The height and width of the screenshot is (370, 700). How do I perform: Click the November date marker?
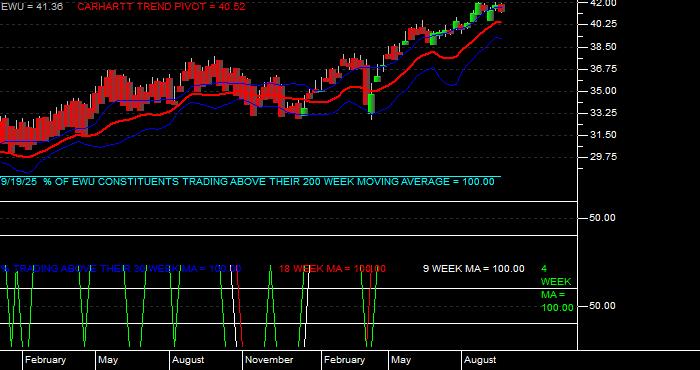coord(269,360)
